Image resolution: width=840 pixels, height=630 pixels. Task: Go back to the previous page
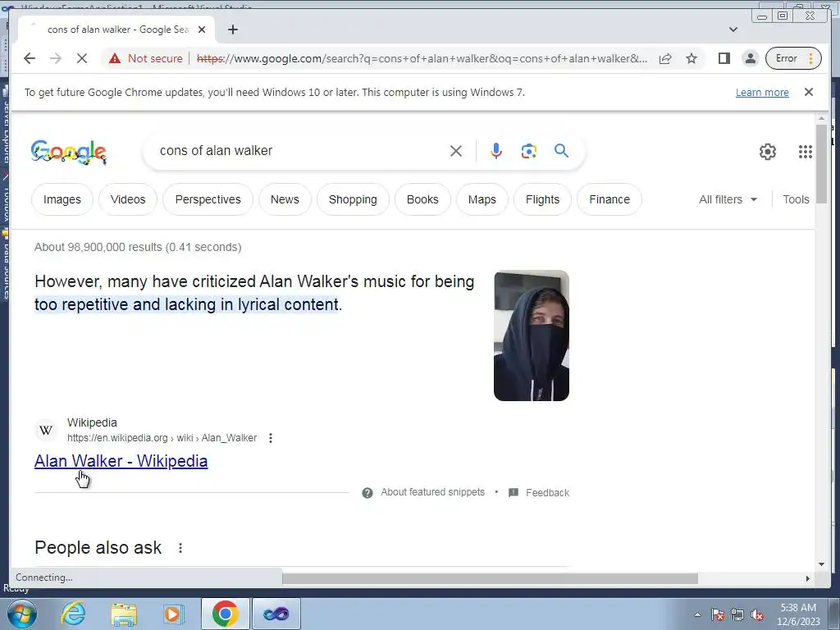tap(30, 58)
